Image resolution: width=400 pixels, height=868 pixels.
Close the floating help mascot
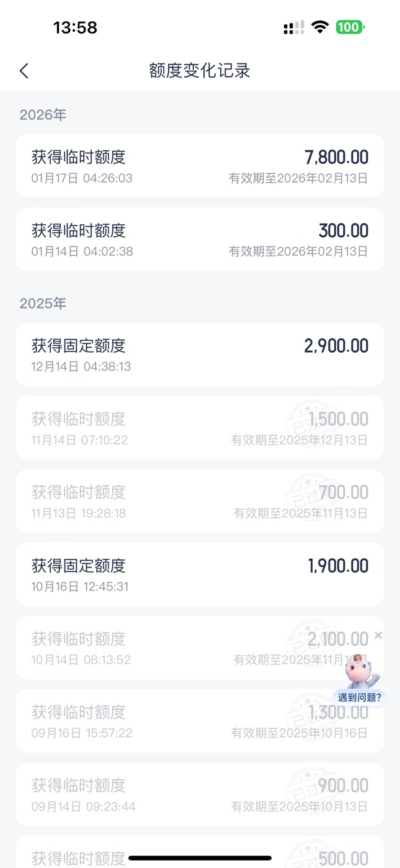tap(378, 635)
